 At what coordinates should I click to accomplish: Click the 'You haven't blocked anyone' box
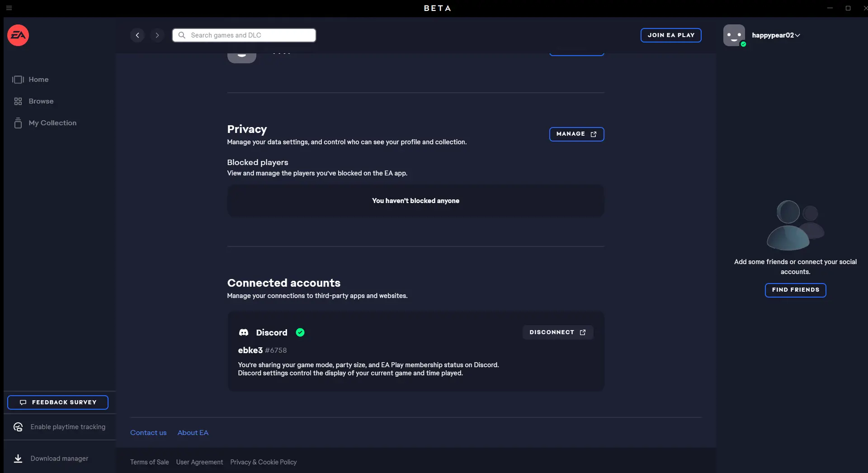415,201
